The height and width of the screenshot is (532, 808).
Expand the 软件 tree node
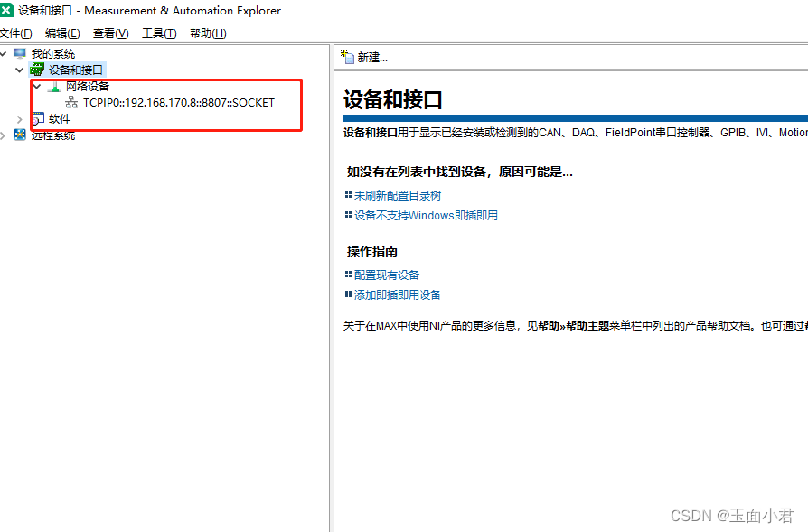pyautogui.click(x=20, y=119)
